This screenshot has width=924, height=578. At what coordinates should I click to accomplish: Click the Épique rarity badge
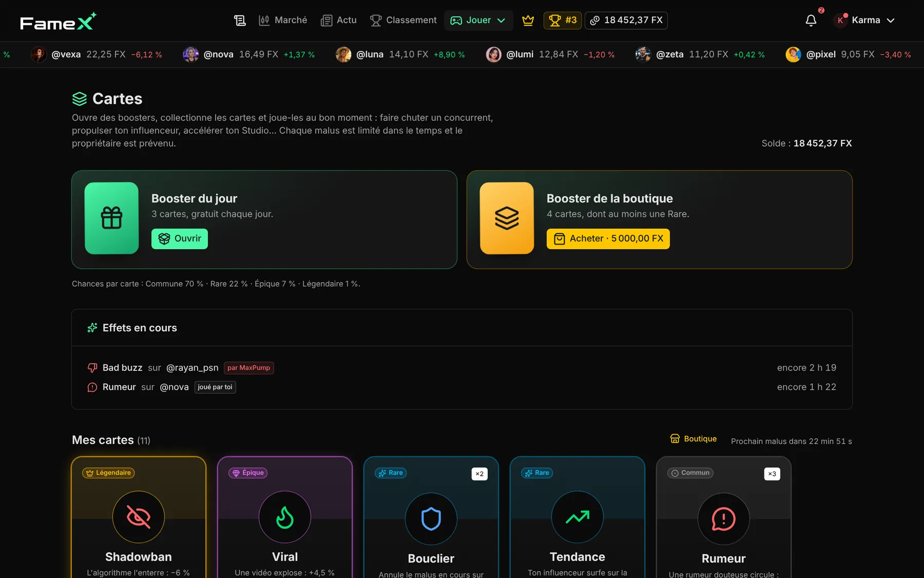point(248,473)
